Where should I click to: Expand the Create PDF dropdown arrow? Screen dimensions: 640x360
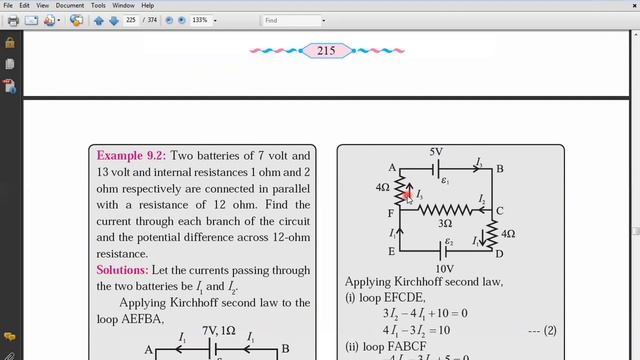59,20
